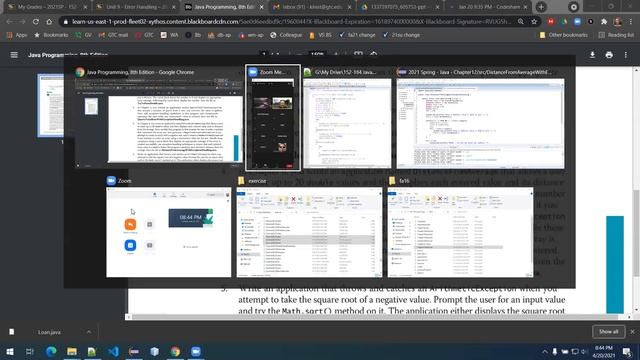Open the Chrome three-dot menu
Viewport: 640px width, 360px height.
point(631,22)
